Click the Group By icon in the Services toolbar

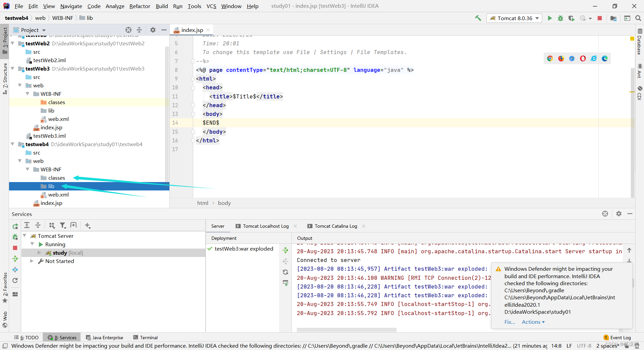point(52,225)
